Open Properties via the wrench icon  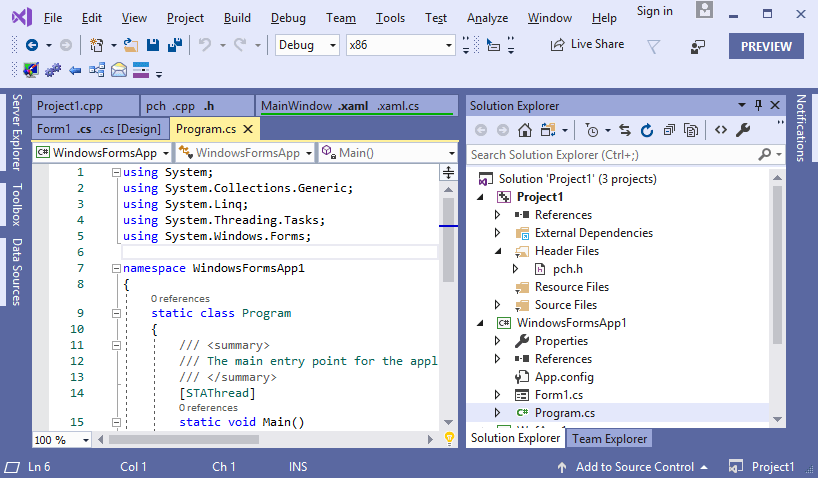coord(743,130)
